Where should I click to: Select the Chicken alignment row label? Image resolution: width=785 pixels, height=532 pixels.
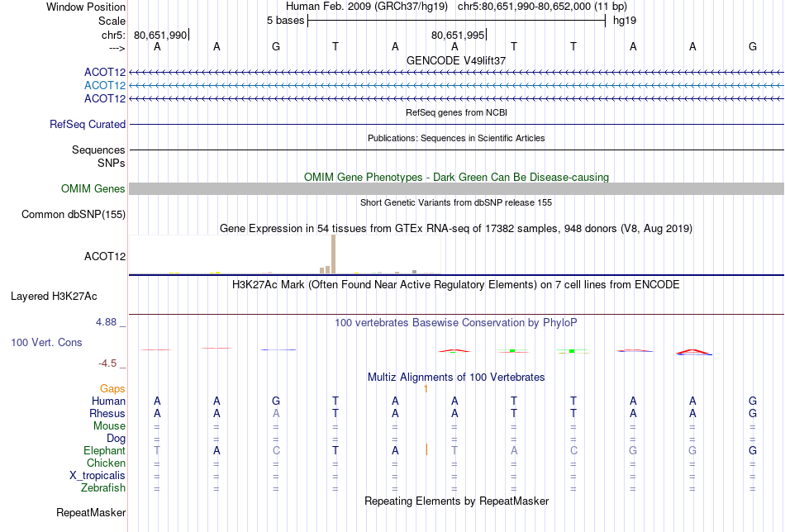tap(106, 463)
